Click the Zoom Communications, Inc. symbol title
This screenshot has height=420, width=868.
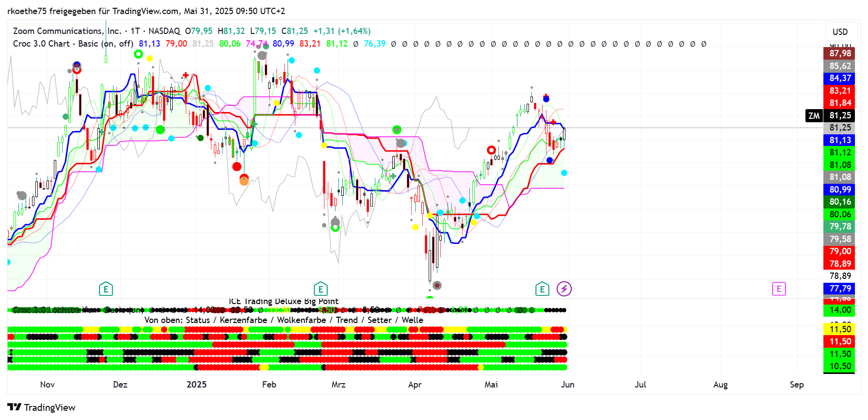[x=67, y=31]
